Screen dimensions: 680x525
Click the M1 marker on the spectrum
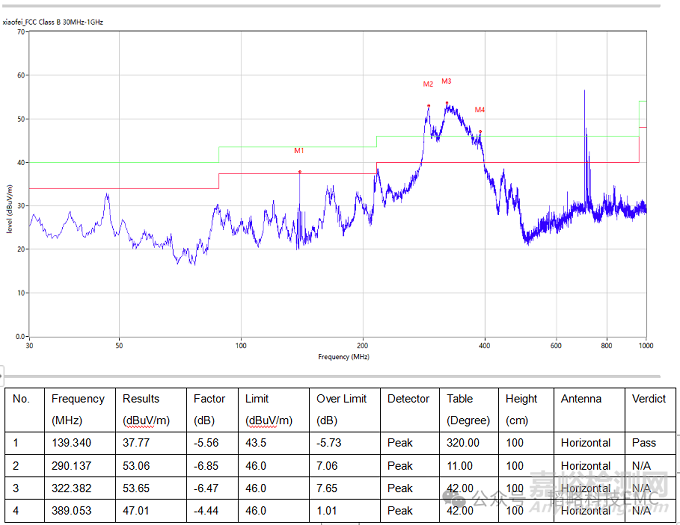click(299, 151)
